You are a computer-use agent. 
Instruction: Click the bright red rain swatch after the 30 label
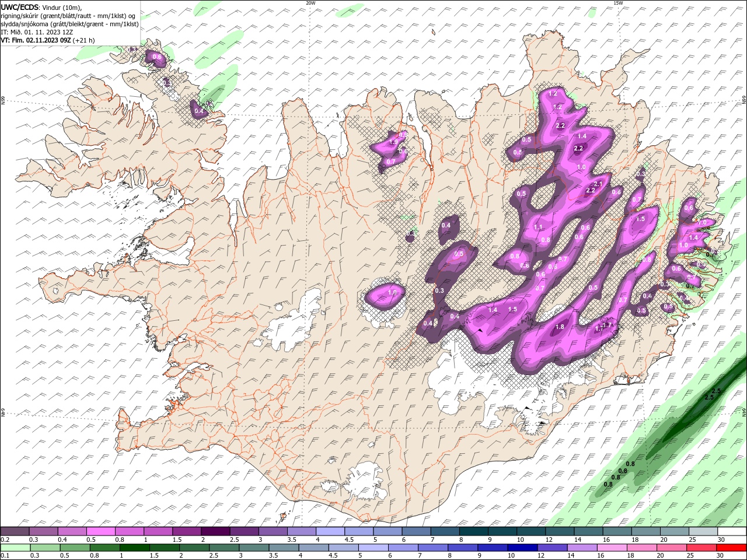(x=732, y=548)
